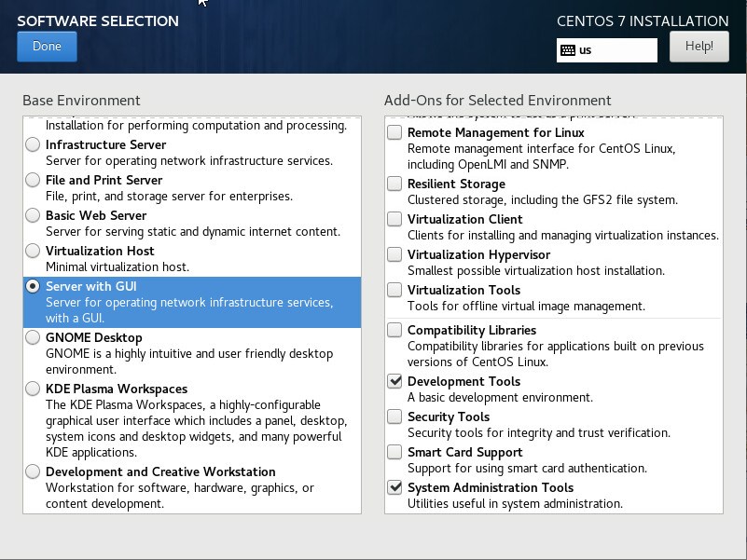Click 'Utilities useful in system administration.' text

[x=515, y=504]
